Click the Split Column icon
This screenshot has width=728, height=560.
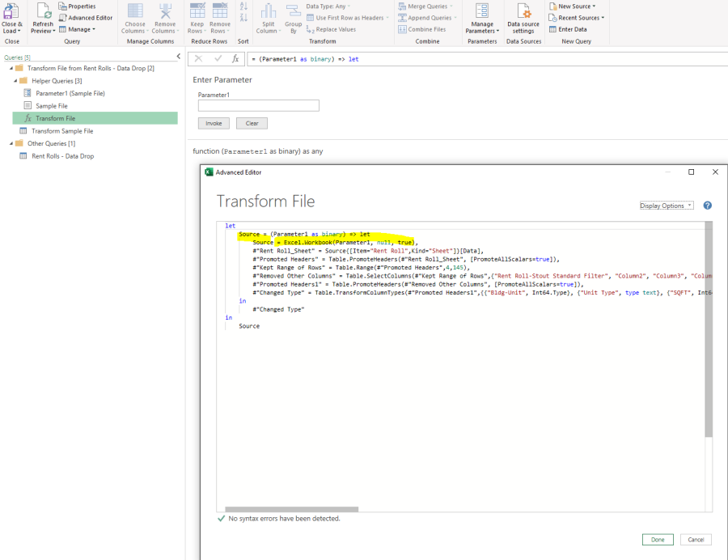click(x=269, y=11)
